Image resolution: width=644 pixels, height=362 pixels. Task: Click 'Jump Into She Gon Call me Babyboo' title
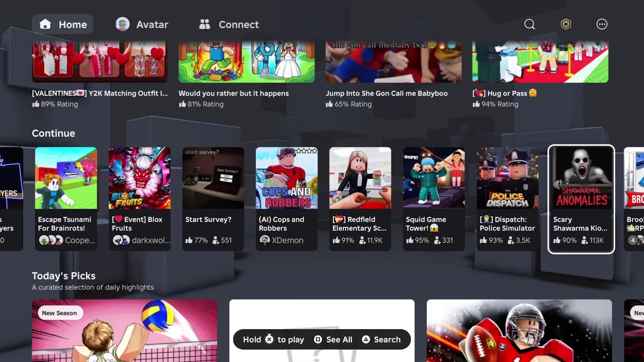click(386, 94)
